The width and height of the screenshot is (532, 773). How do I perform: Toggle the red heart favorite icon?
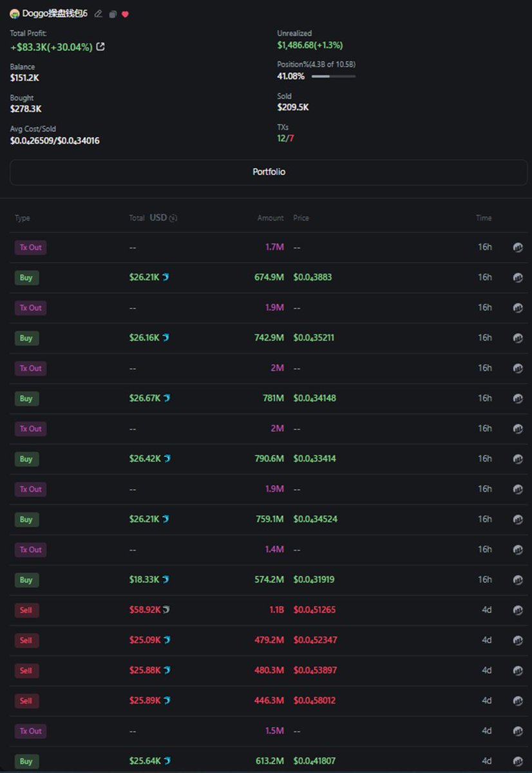(125, 14)
